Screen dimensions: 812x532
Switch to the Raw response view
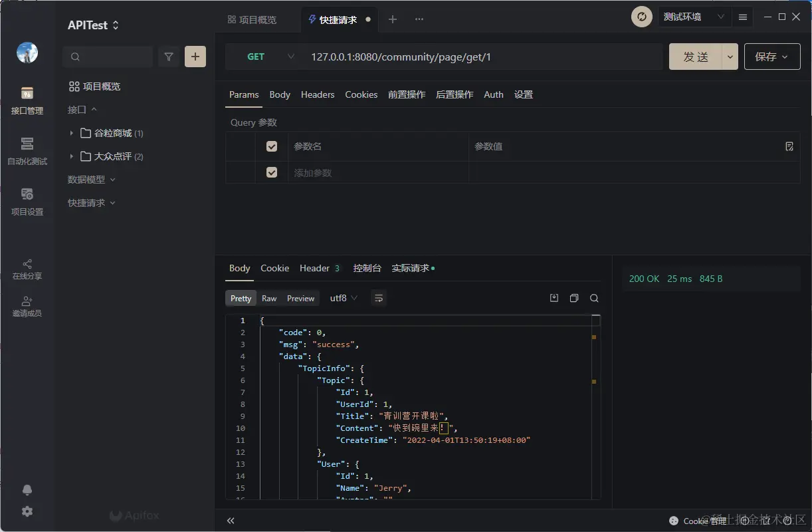click(269, 299)
